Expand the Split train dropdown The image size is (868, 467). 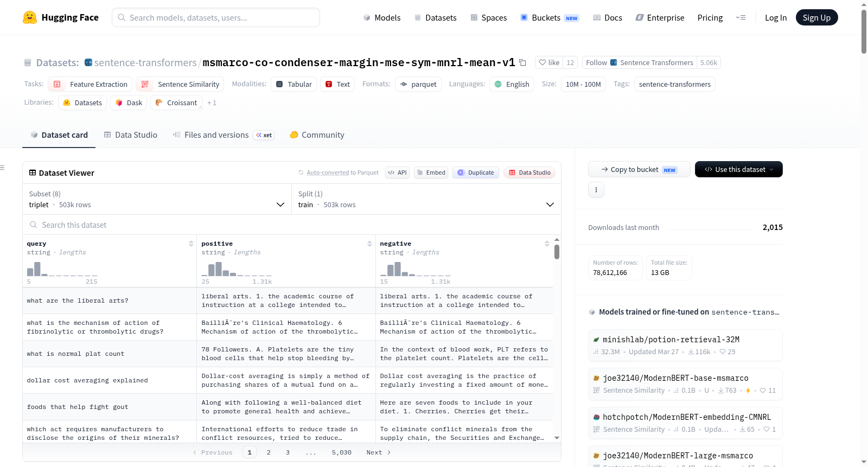pyautogui.click(x=426, y=199)
